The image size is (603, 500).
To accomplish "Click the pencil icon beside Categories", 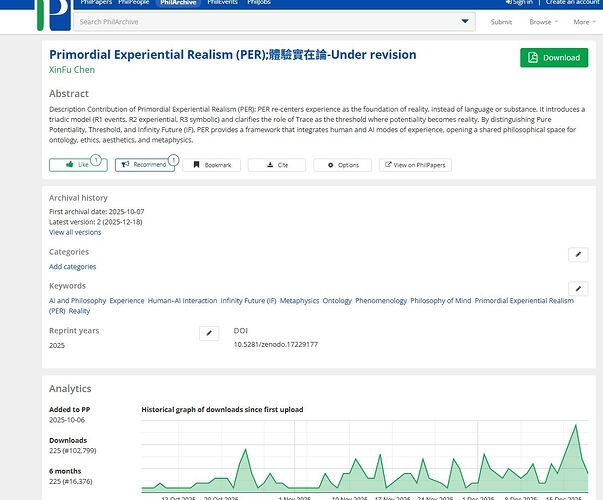I will (x=578, y=255).
